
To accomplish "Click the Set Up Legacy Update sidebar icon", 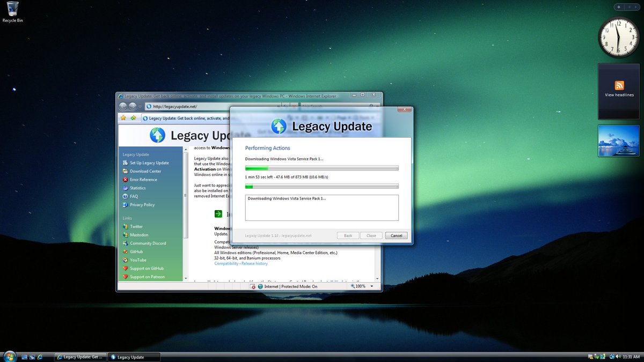I will 126,162.
